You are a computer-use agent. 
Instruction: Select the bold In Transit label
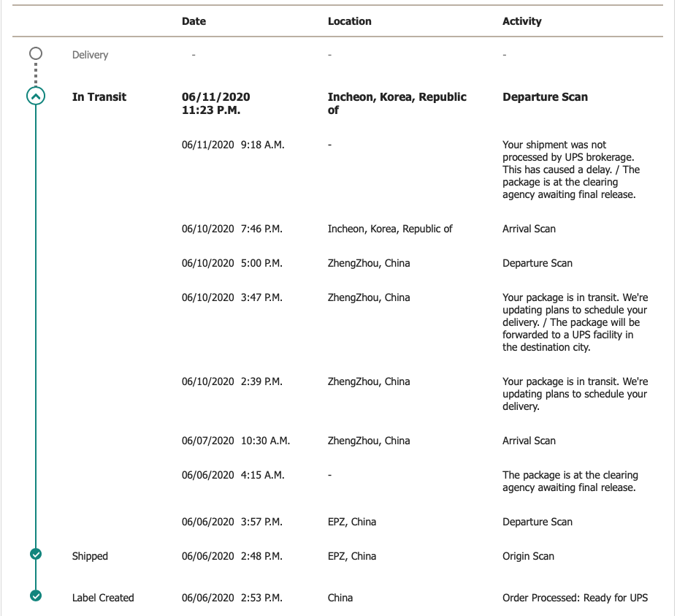99,96
